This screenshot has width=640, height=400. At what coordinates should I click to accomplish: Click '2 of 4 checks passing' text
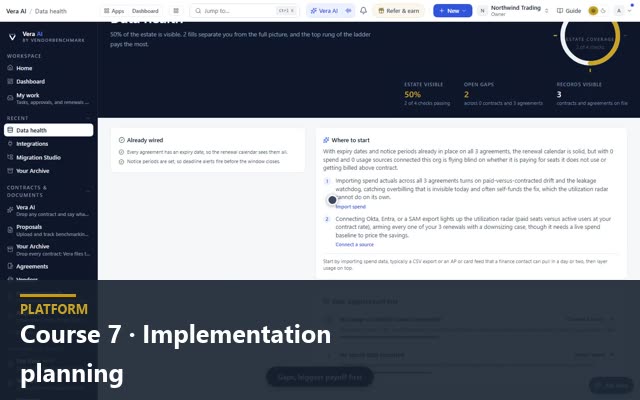click(x=427, y=103)
